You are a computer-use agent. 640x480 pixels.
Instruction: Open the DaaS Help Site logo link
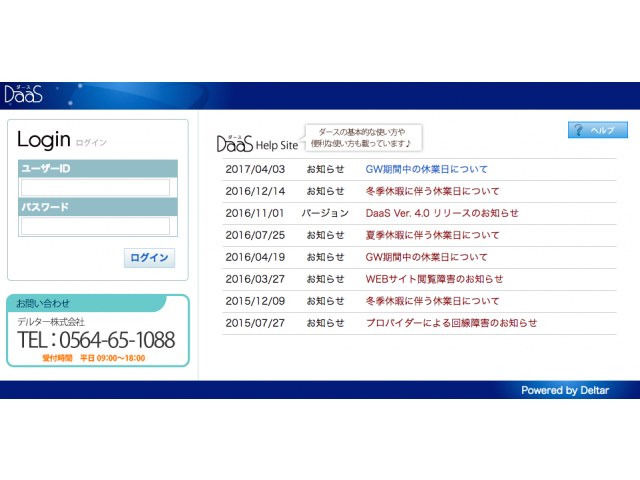click(x=257, y=143)
